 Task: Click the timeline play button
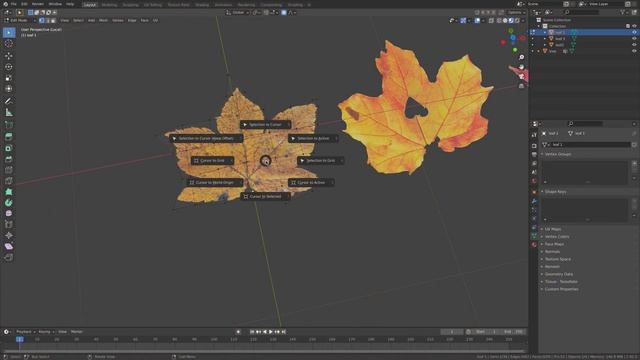[x=271, y=332]
